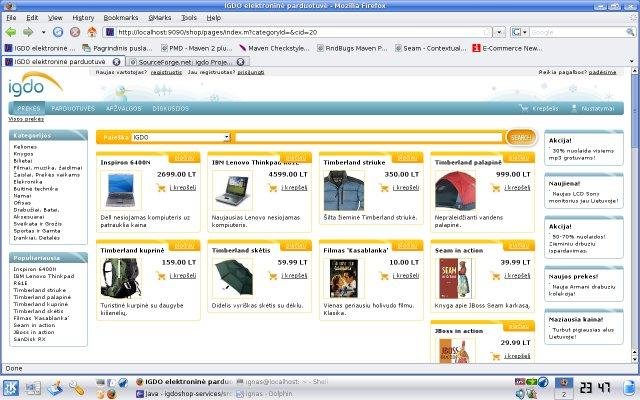The image size is (640, 400).
Task: Select the PREKĖS navigation tab
Action: (x=29, y=109)
